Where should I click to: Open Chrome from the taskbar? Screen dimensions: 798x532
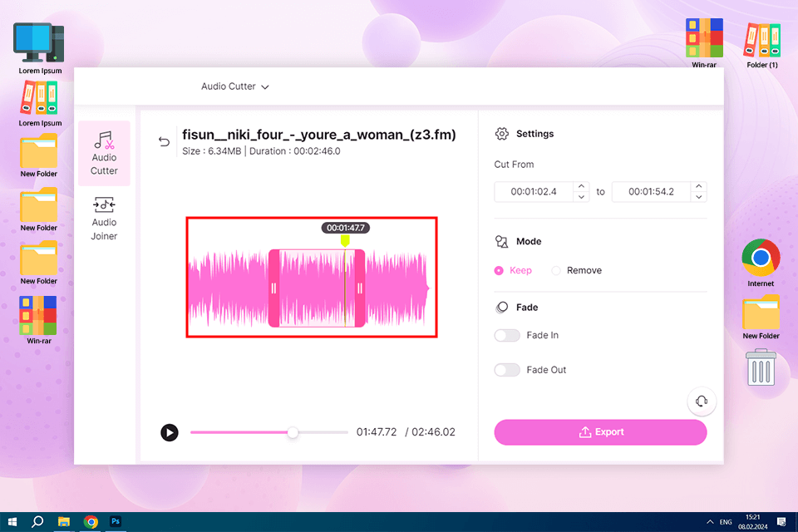click(x=91, y=522)
